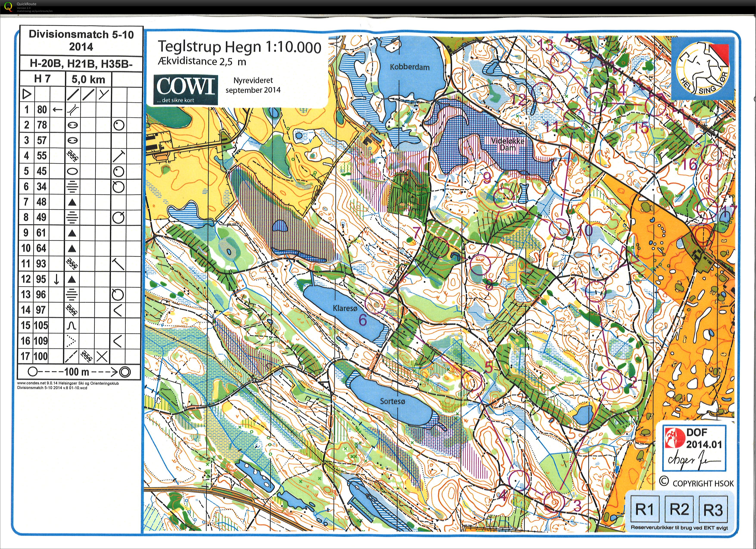Click the 5,0 km course length cell
This screenshot has height=549, width=756.
tap(88, 79)
